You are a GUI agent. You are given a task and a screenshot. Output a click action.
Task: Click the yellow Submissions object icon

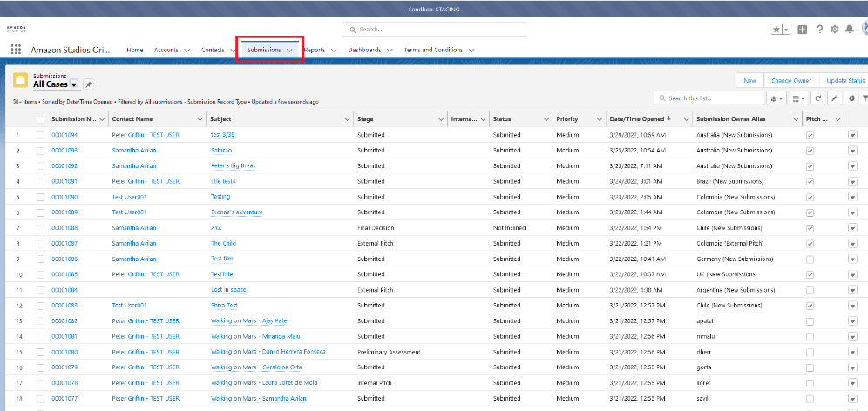[21, 80]
